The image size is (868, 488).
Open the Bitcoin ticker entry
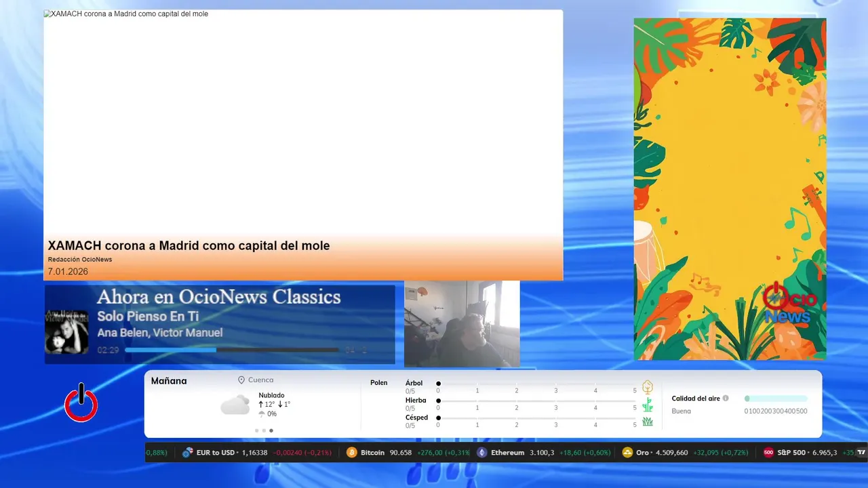click(x=408, y=453)
